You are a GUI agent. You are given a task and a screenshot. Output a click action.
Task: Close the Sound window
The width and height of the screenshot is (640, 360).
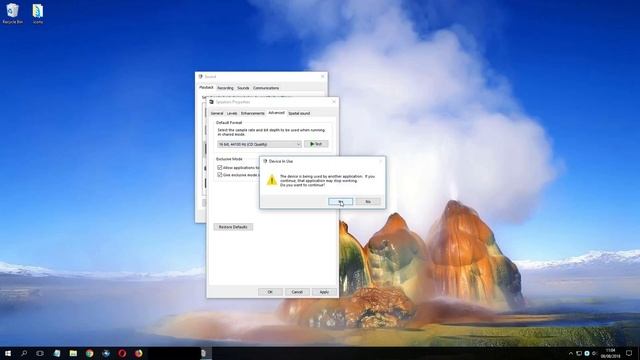pyautogui.click(x=322, y=76)
